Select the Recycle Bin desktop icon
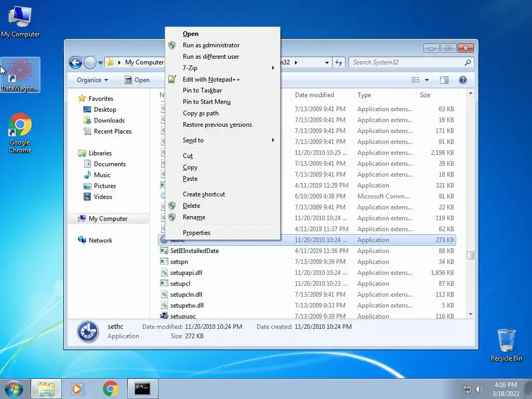The height and width of the screenshot is (399, 532). click(x=506, y=345)
